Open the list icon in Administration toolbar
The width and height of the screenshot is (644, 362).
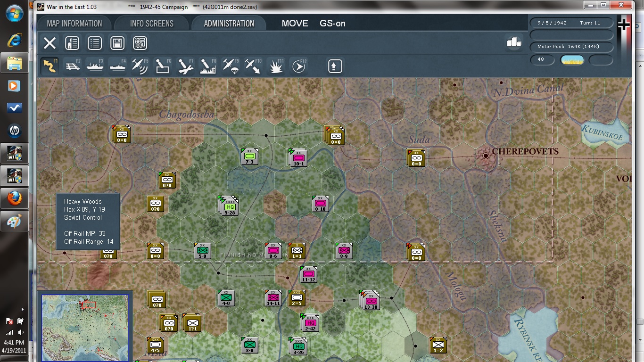point(95,43)
